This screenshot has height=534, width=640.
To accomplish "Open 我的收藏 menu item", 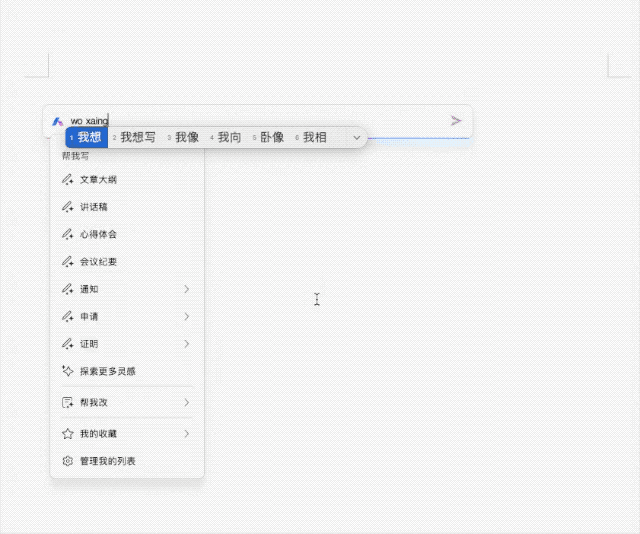I will click(127, 434).
